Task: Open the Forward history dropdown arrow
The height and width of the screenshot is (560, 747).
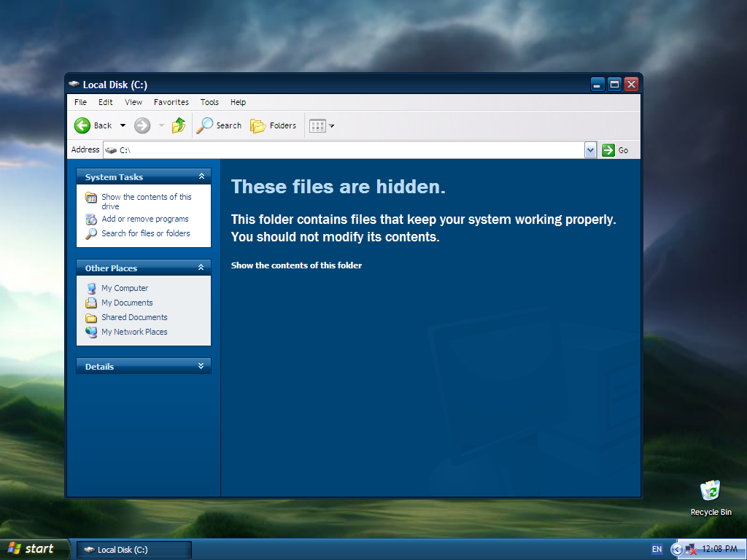Action: (x=161, y=125)
